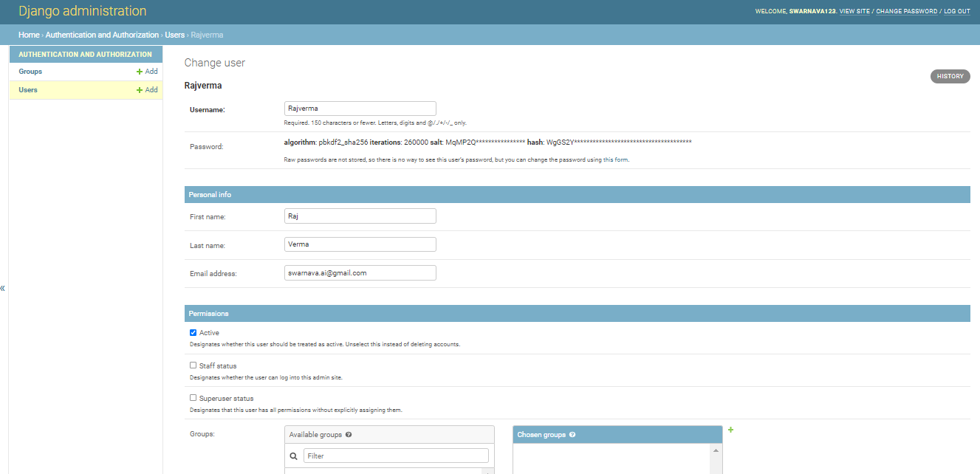Click the Last name field
Screen dimensions: 980x474
click(360, 244)
